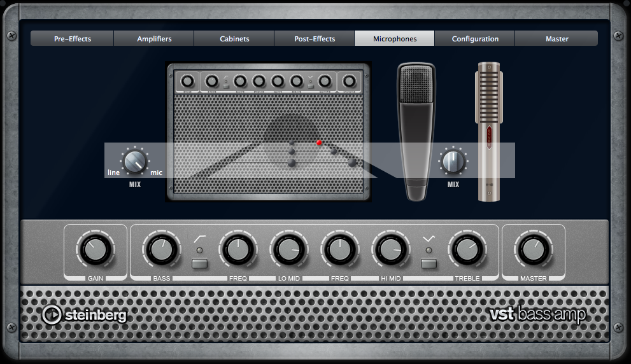Select the large condenser microphone

416,132
